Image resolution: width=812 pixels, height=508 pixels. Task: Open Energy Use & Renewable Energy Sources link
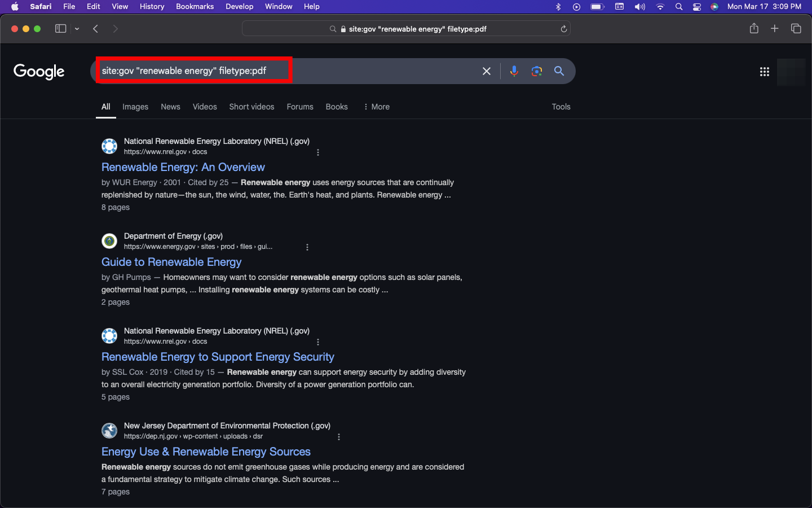point(206,452)
